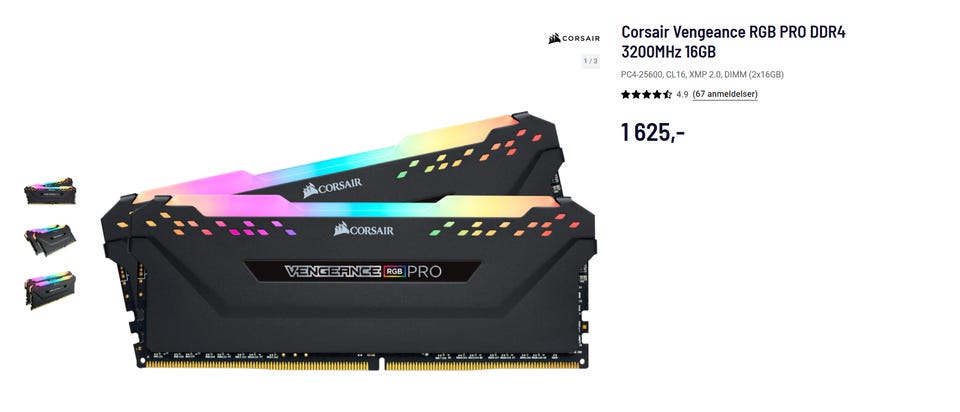Click the Corsair Vengeance RGB PRO product title
This screenshot has height=412, width=960.
coord(733,42)
